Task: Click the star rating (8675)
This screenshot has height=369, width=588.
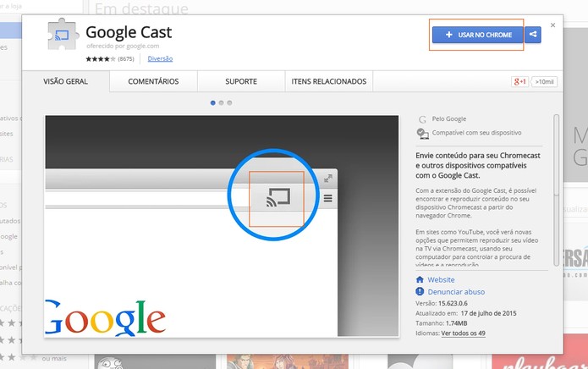Action: [x=109, y=59]
